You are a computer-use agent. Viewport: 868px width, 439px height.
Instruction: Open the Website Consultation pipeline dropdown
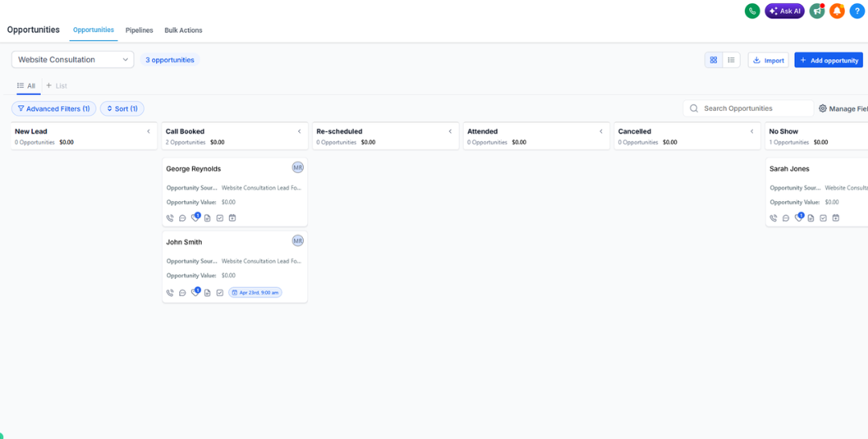[72, 59]
